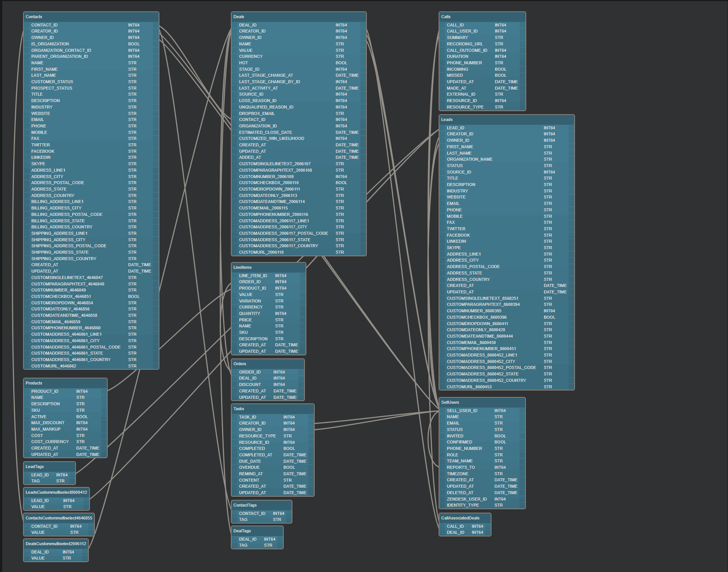Image resolution: width=728 pixels, height=572 pixels.
Task: Click REMIND_AT field in Tasks table
Action: coord(250,474)
